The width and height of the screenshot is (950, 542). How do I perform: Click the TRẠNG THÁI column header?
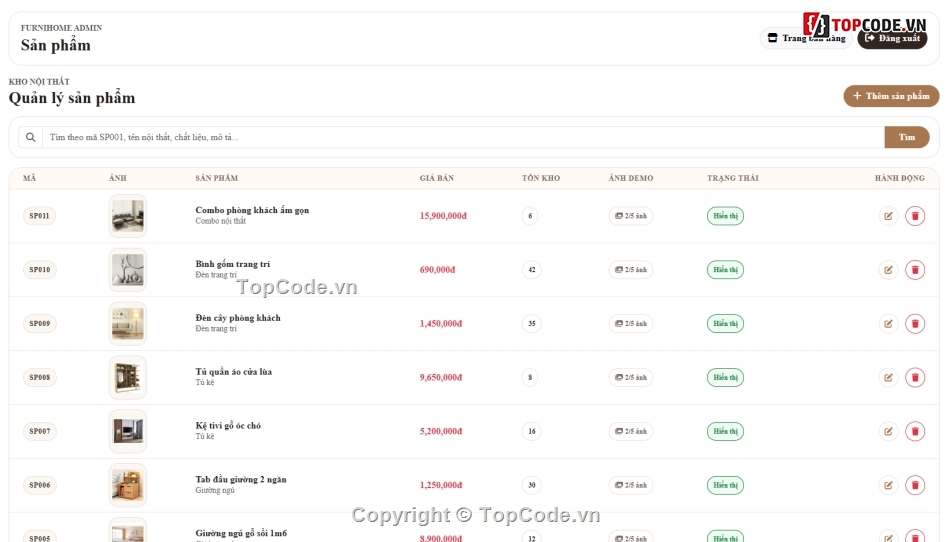pyautogui.click(x=732, y=178)
